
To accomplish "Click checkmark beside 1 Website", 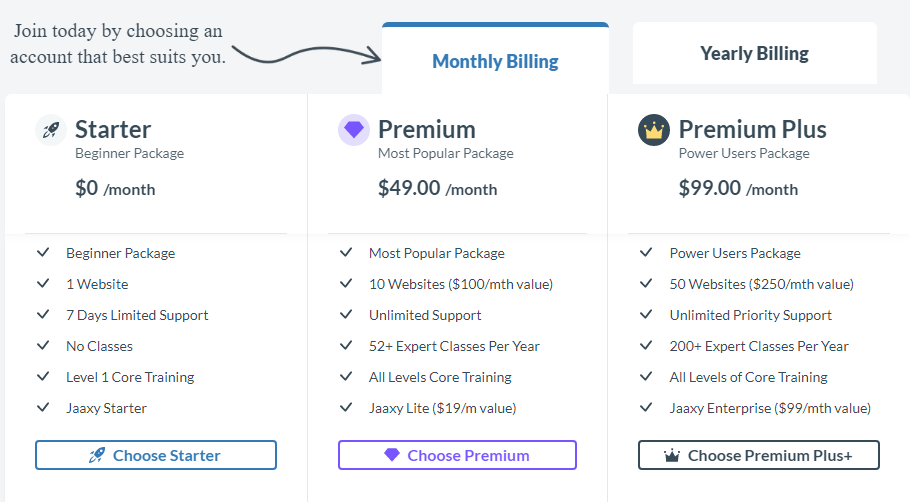I will 43,284.
